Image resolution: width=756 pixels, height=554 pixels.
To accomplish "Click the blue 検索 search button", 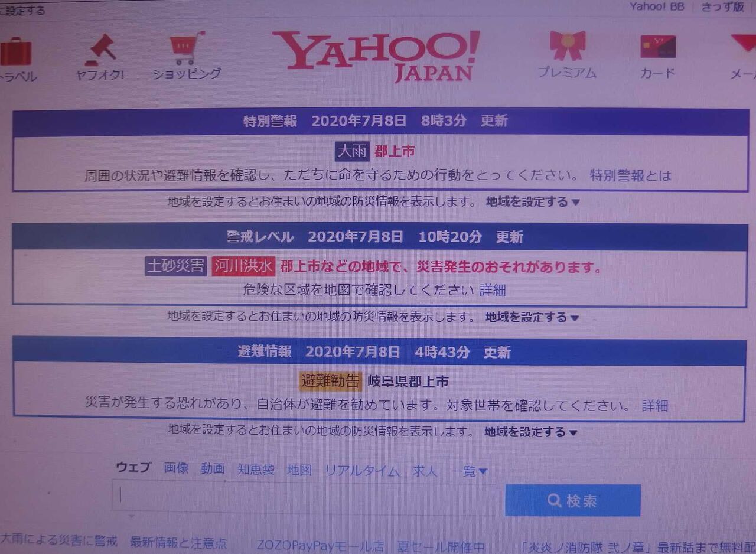I will coord(573,501).
